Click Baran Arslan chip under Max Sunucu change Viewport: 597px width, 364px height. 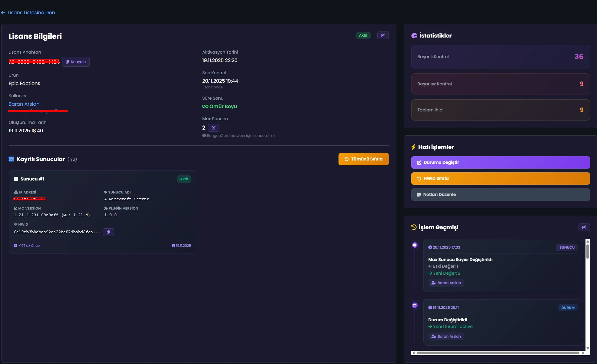[446, 283]
